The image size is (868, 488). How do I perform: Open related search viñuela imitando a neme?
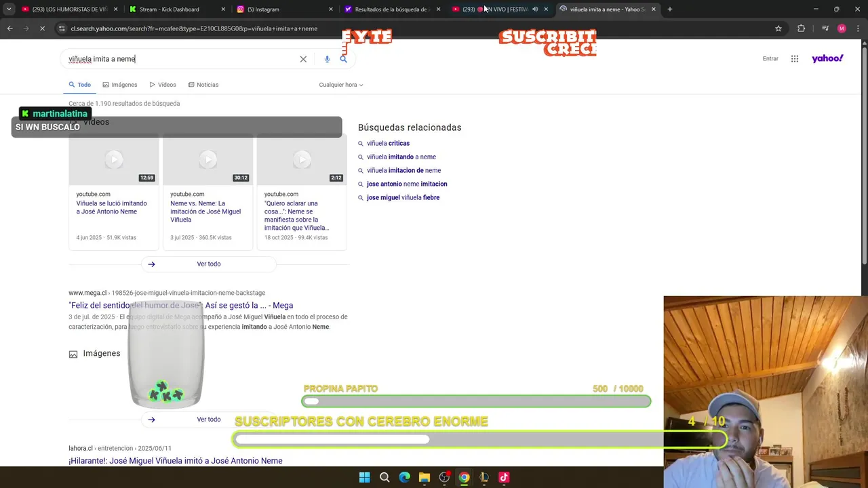pyautogui.click(x=401, y=157)
